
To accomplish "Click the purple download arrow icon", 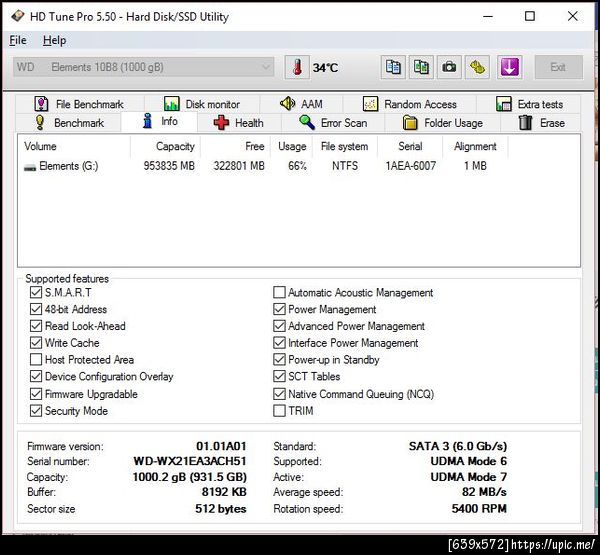I will coord(510,67).
